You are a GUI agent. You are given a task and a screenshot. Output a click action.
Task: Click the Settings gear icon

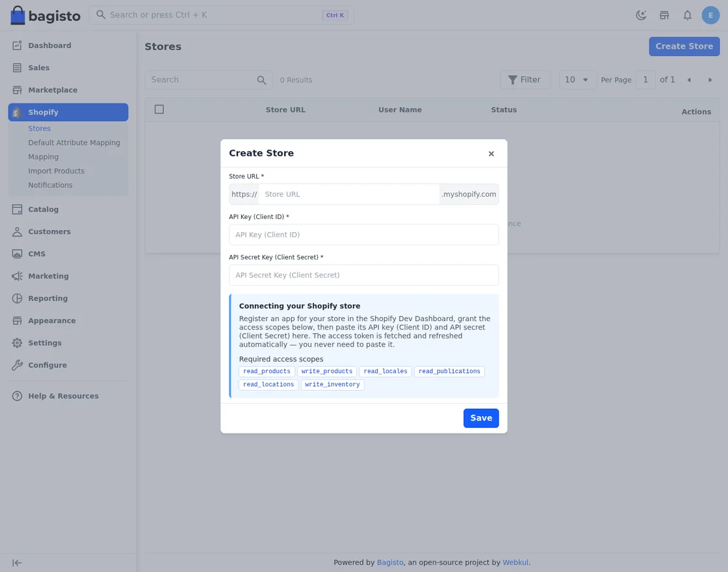[x=17, y=343]
